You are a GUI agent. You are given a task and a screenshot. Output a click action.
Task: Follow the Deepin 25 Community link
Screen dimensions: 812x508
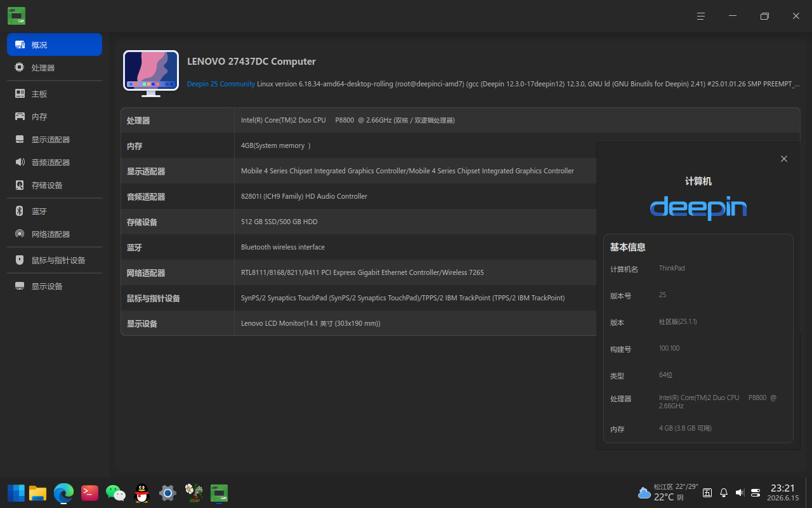coord(221,84)
